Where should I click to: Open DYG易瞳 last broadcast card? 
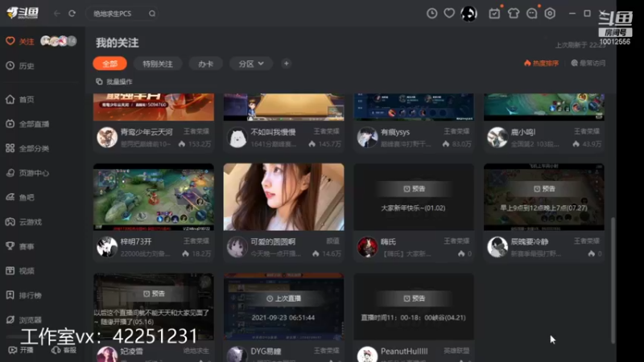coord(284,306)
